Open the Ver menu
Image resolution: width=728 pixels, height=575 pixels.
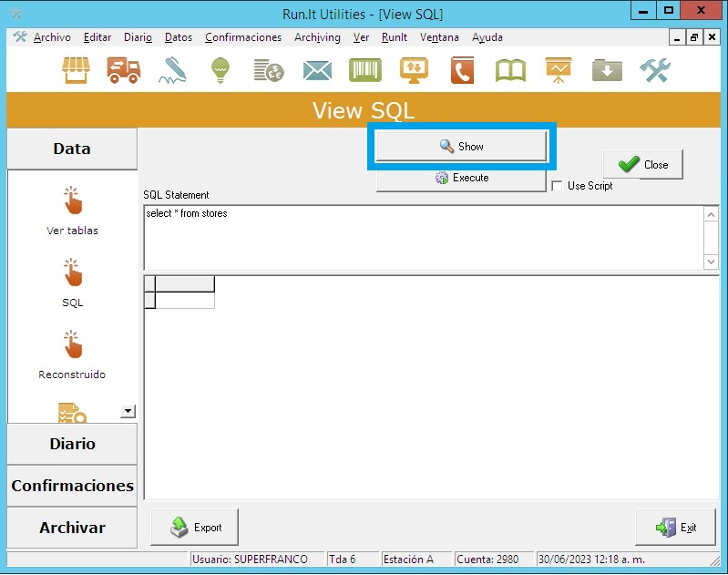click(x=361, y=37)
